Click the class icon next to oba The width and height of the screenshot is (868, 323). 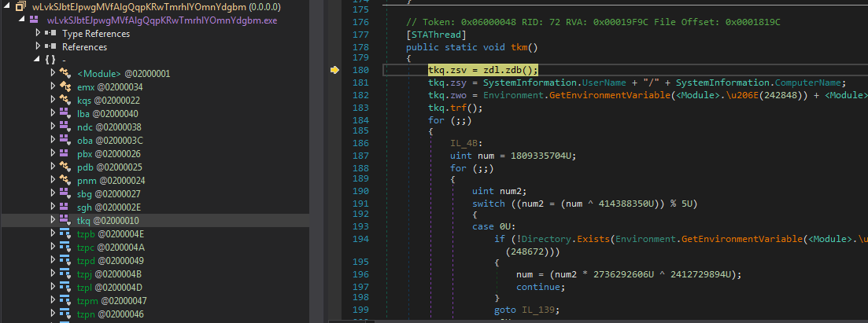(x=65, y=140)
